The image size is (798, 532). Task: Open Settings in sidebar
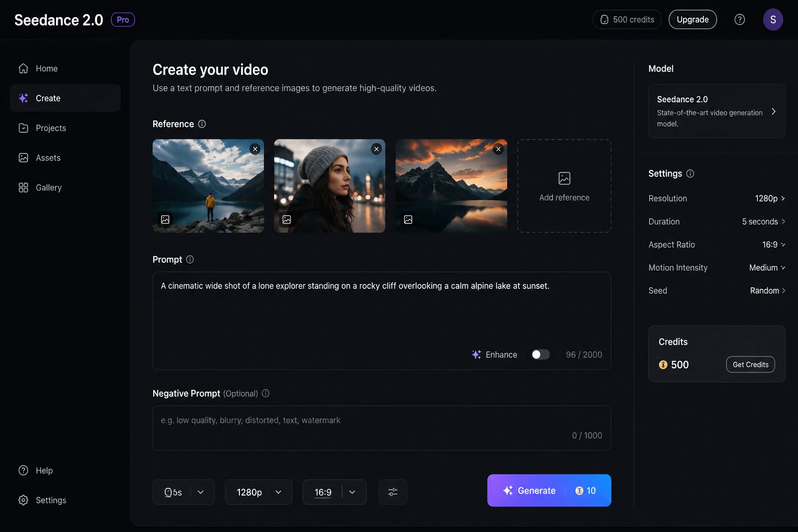coord(65,500)
